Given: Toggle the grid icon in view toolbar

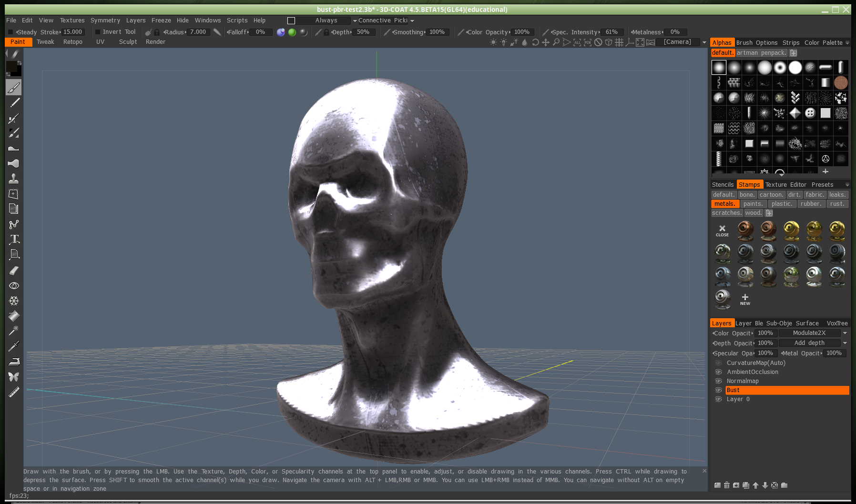Looking at the screenshot, I should (619, 42).
